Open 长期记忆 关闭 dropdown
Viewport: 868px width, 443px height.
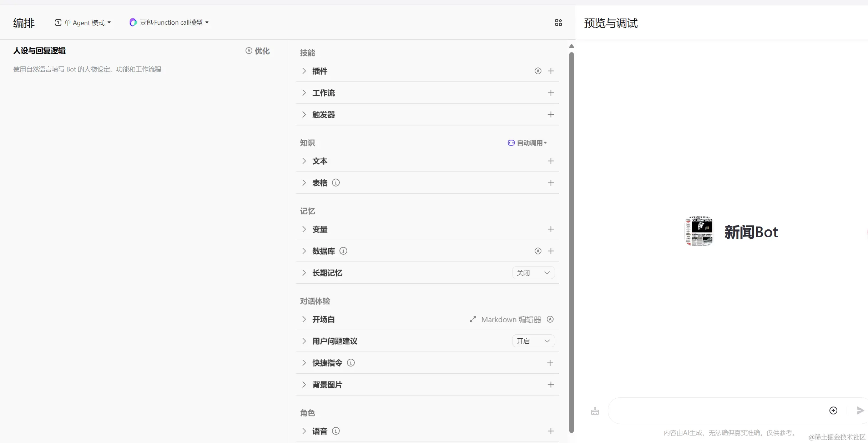coord(533,273)
